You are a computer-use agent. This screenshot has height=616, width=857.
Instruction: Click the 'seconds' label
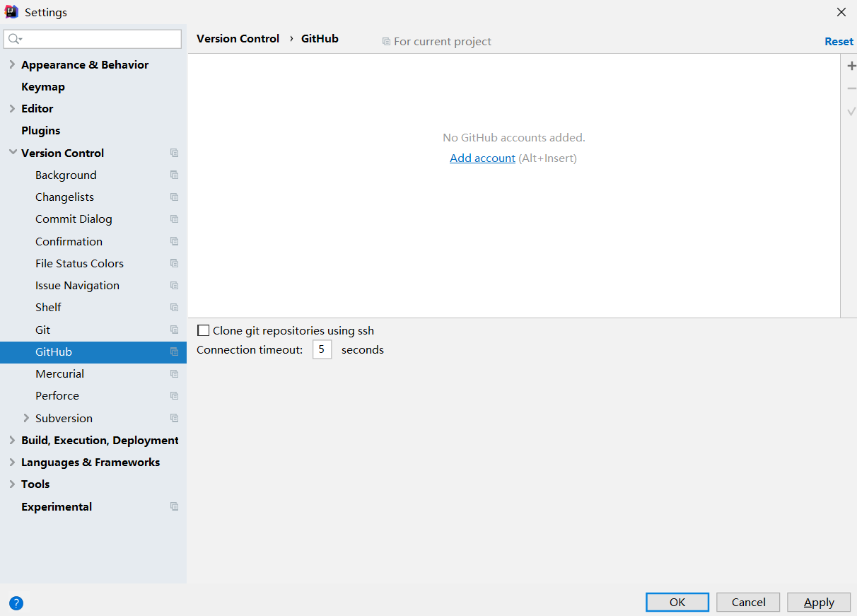pos(363,349)
